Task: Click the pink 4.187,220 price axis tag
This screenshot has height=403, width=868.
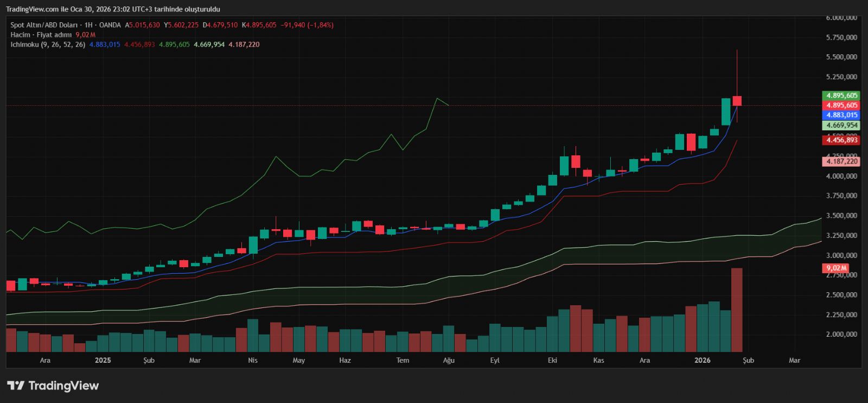Action: pos(841,161)
